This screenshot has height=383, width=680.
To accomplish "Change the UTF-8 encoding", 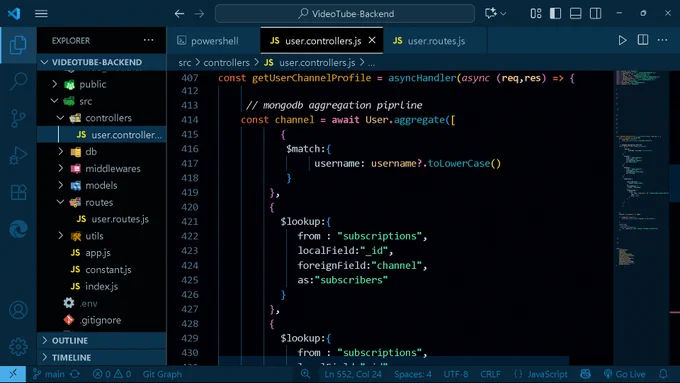I will 455,374.
